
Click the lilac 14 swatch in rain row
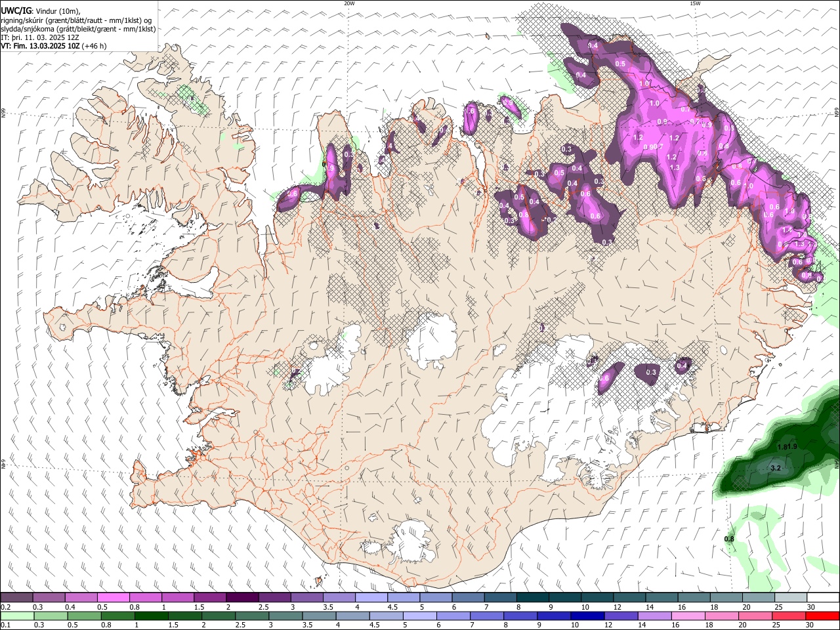pos(656,616)
